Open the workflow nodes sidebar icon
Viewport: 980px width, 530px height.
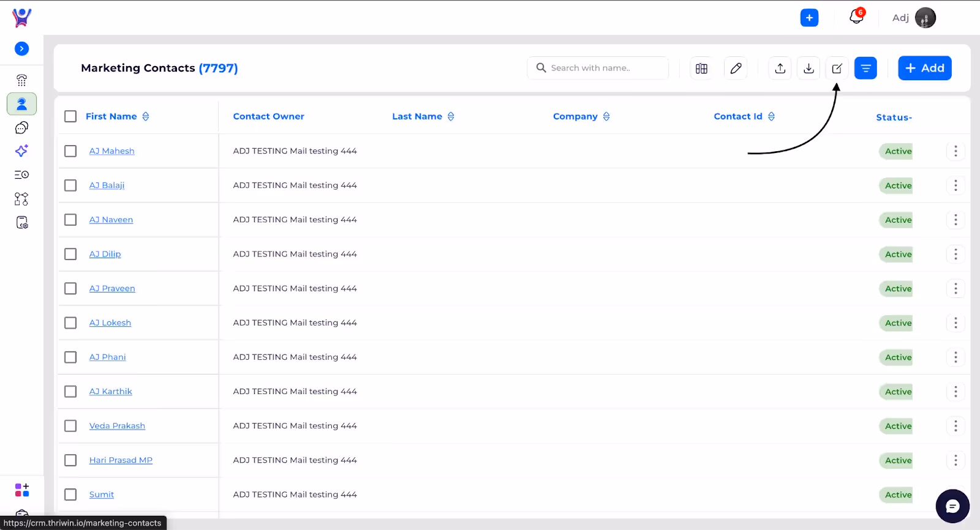click(21, 199)
